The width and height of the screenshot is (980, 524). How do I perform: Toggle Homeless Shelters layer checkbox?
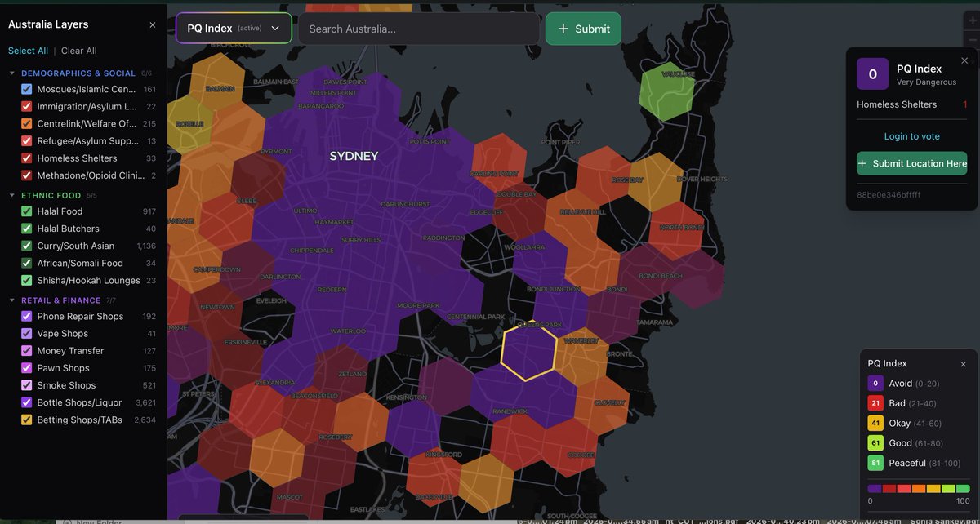pos(27,158)
